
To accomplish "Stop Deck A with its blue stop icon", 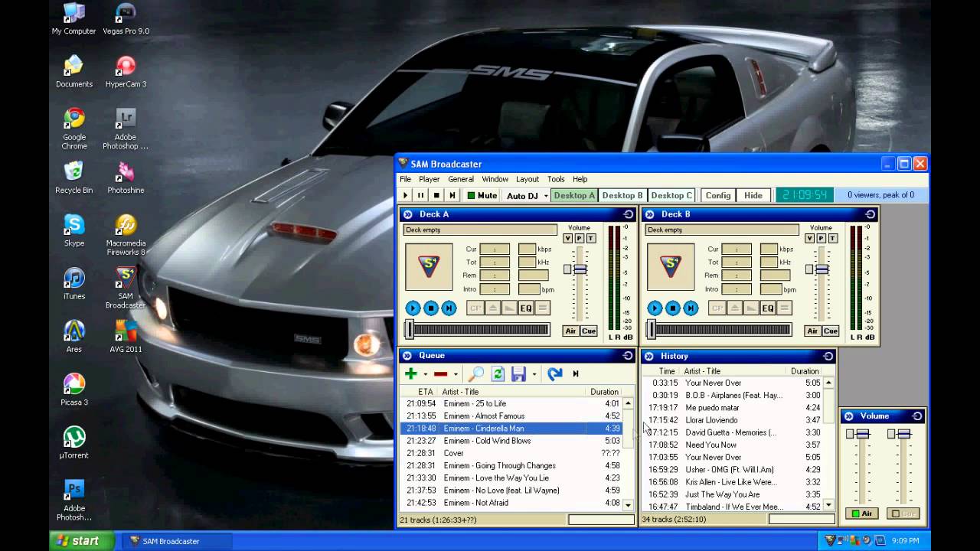I will tap(431, 308).
